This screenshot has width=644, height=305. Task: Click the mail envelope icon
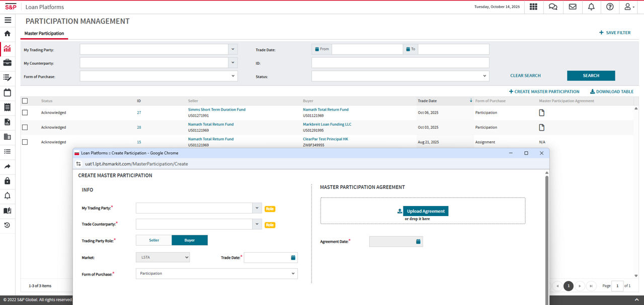[573, 7]
